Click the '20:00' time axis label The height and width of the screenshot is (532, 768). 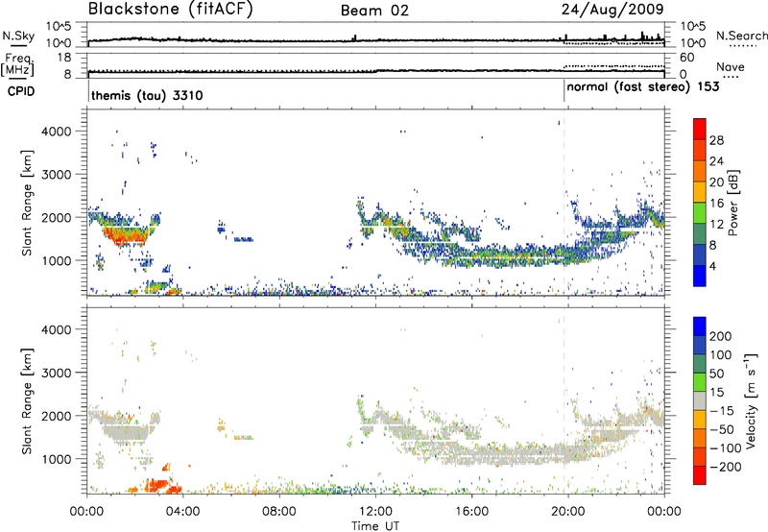tap(567, 512)
